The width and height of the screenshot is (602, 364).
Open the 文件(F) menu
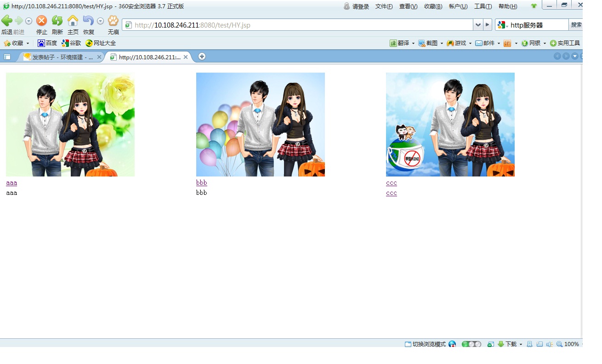coord(384,6)
